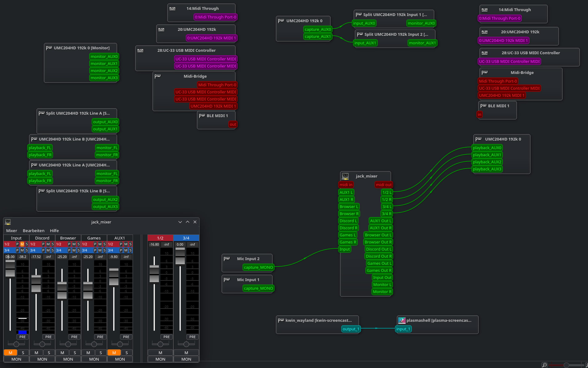Select the midi out port on jack_mixer node
This screenshot has height=368, width=588.
[x=384, y=185]
